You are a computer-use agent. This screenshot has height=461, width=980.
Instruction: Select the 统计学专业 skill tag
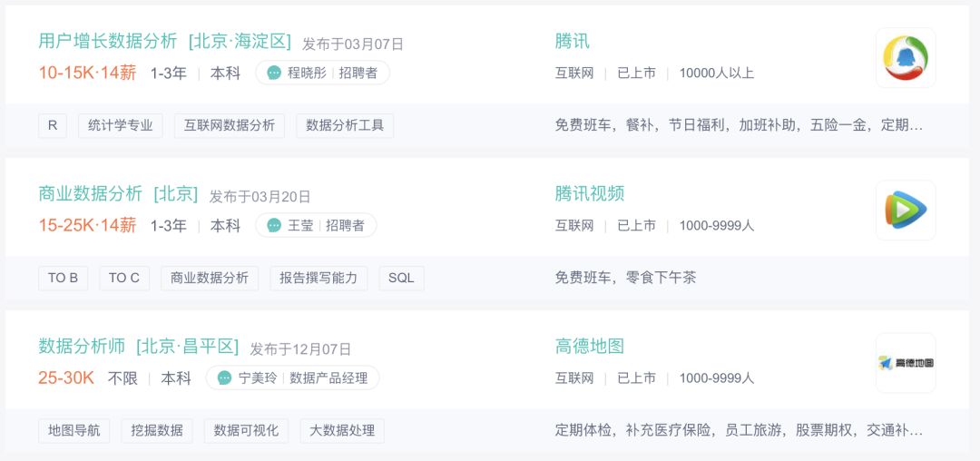tap(121, 125)
